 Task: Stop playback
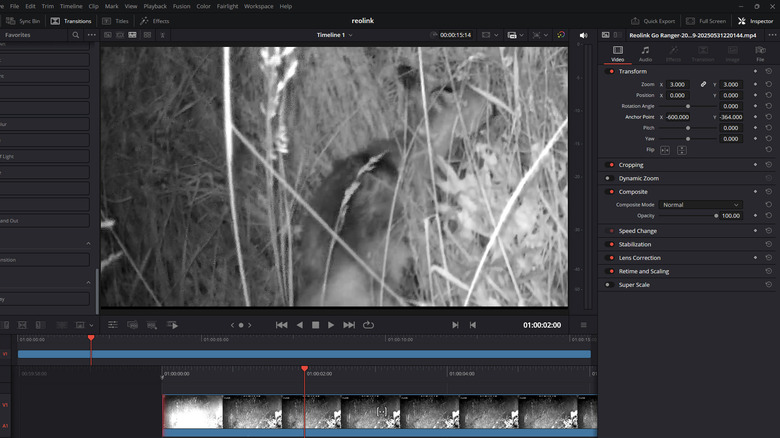tap(315, 325)
